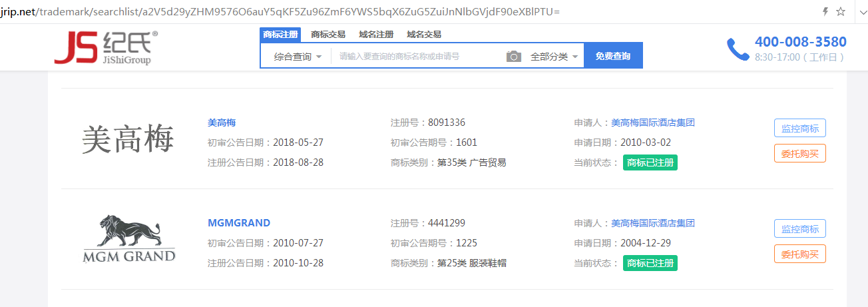
Task: Open the MGMGRAND trademark title link
Action: [239, 223]
